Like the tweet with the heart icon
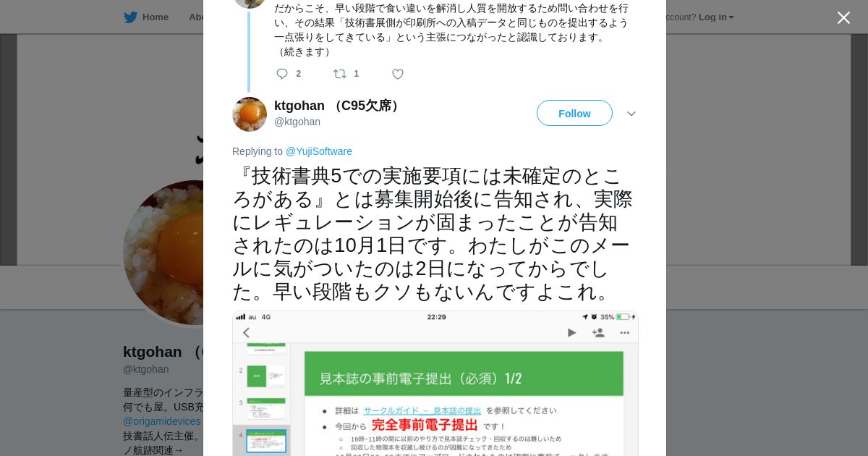Viewport: 868px width, 456px height. tap(398, 74)
